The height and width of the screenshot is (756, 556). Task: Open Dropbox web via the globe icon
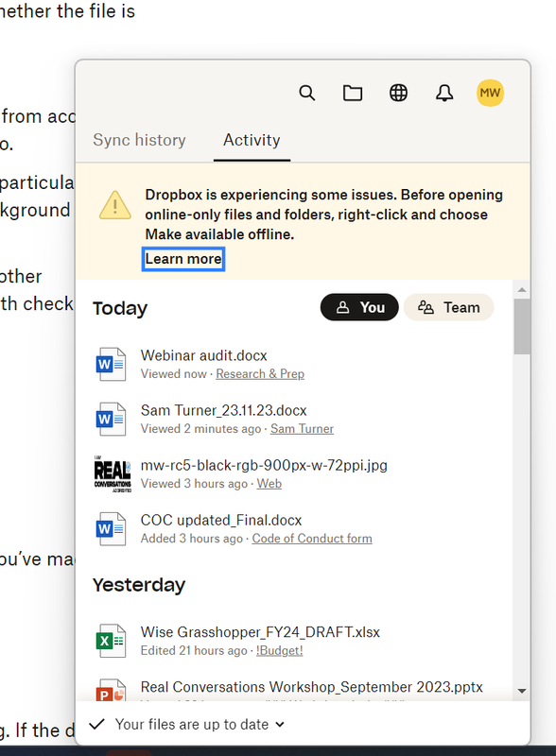click(398, 93)
